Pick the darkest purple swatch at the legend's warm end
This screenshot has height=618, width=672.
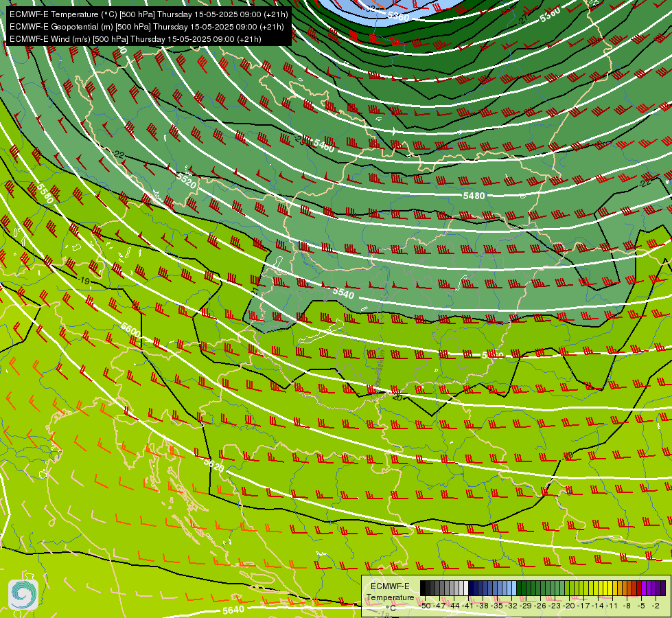tap(664, 588)
